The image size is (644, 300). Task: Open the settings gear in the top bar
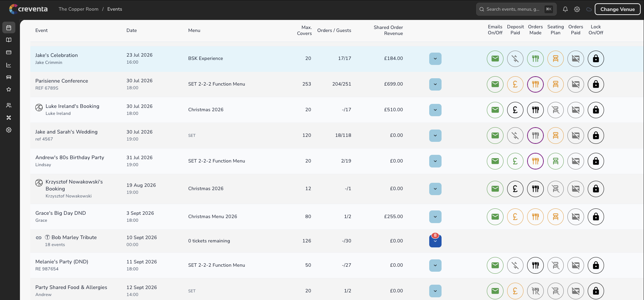577,9
